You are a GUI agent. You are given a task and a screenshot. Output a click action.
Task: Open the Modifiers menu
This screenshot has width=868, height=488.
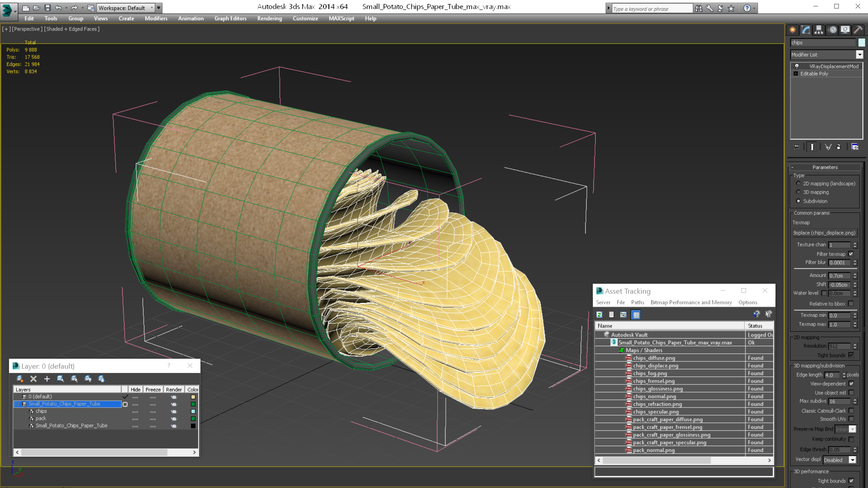(156, 18)
